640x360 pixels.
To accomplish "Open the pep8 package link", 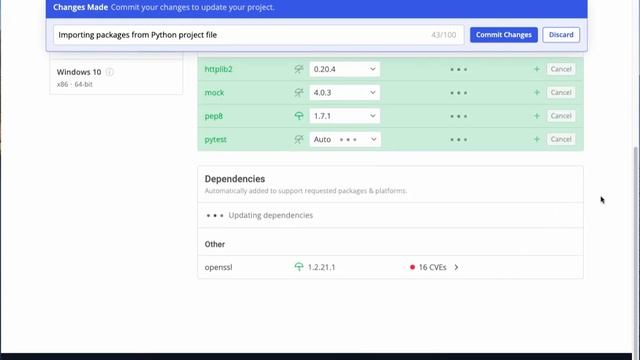I will pos(213,116).
